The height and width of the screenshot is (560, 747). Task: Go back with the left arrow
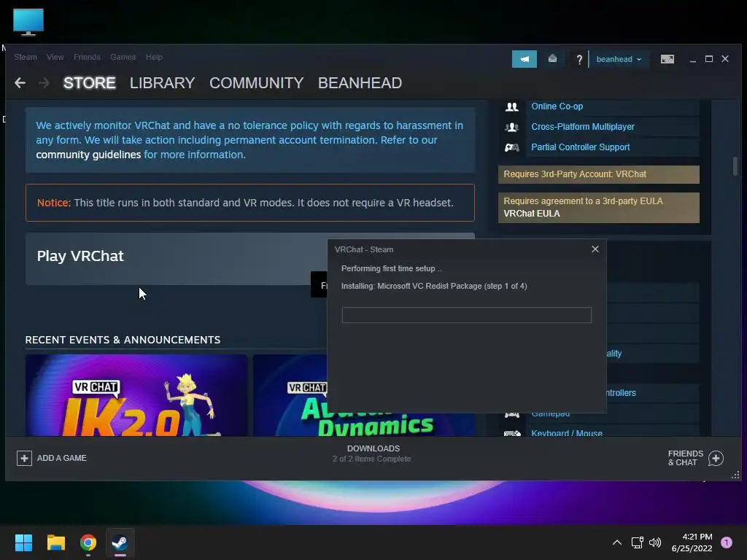[20, 83]
